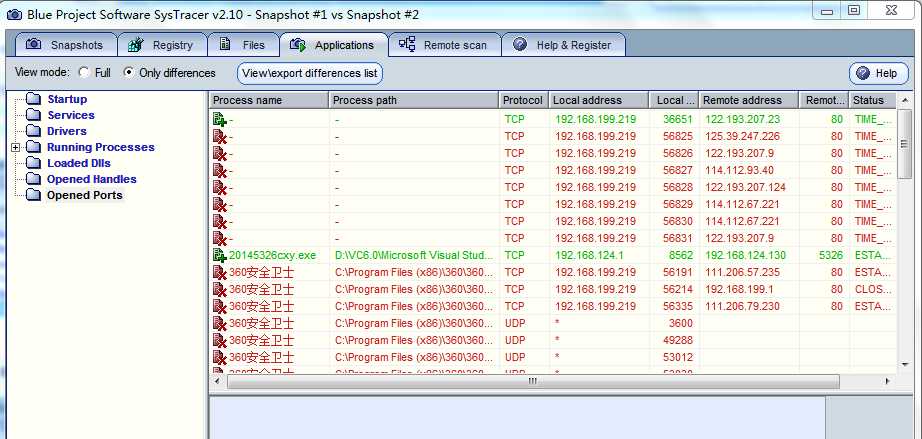
Task: Click added icon beside 20145326cxy.exe
Action: pos(220,256)
